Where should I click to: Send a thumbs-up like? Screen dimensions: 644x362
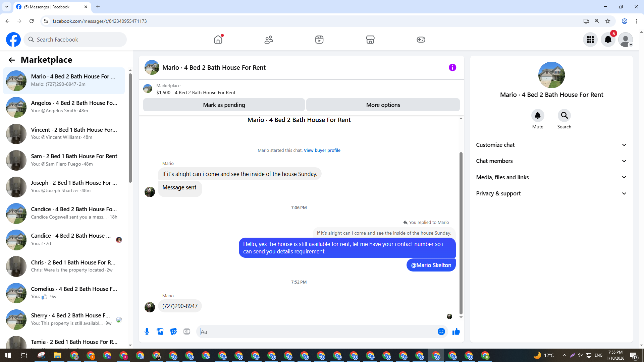(x=456, y=331)
